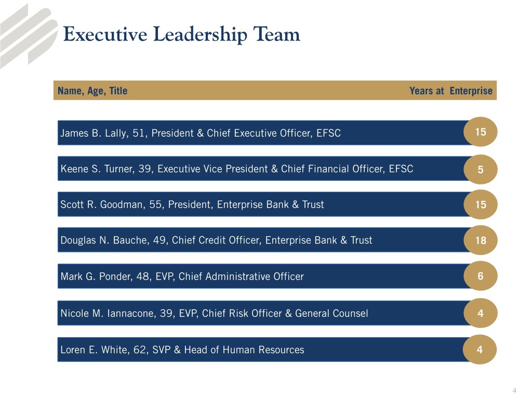Click the 5 badge for Keene S. Turner
The image size is (532, 399).
click(481, 169)
